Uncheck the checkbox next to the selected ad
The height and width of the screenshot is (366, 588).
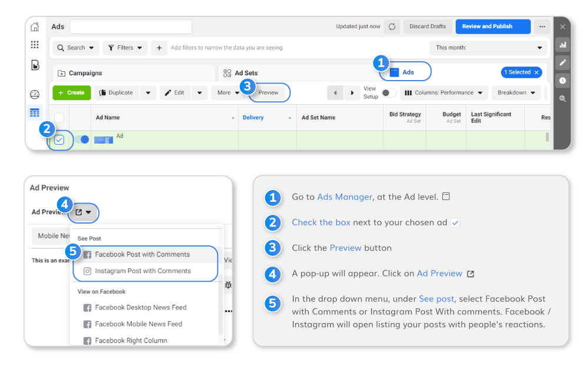tap(59, 140)
